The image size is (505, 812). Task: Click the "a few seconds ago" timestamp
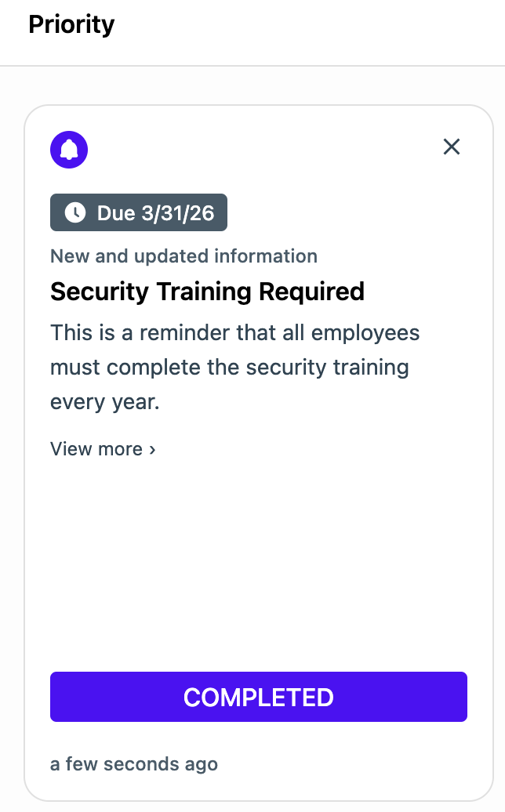[134, 763]
